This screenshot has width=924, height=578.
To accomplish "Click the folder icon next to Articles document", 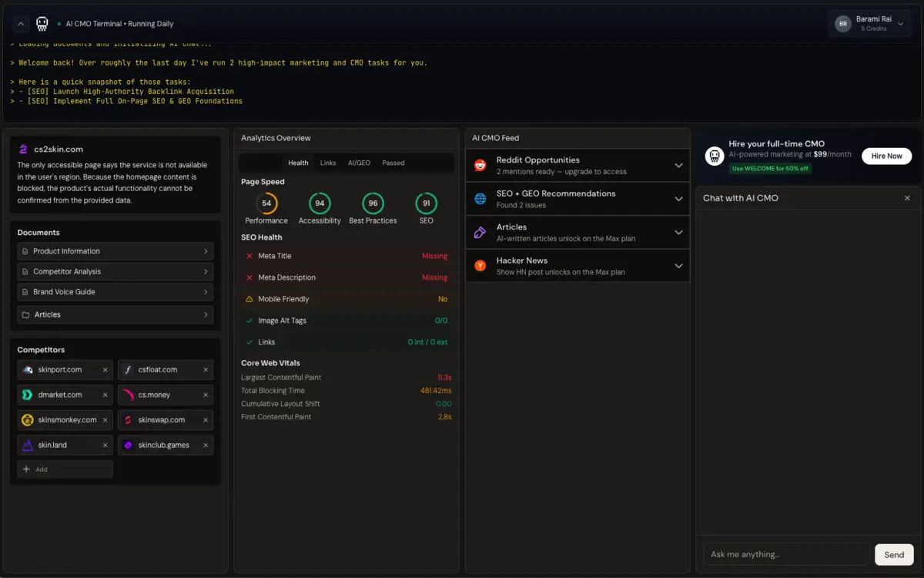I will (x=25, y=314).
